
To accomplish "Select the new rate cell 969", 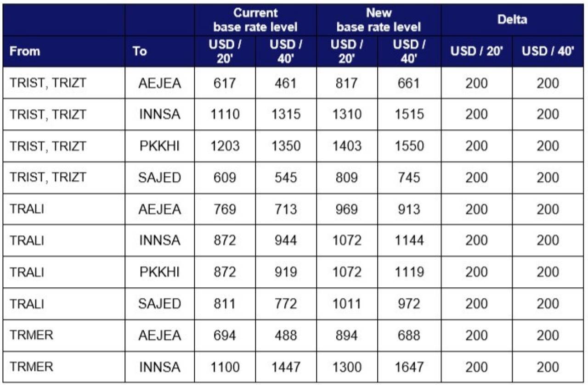I will pyautogui.click(x=347, y=209).
